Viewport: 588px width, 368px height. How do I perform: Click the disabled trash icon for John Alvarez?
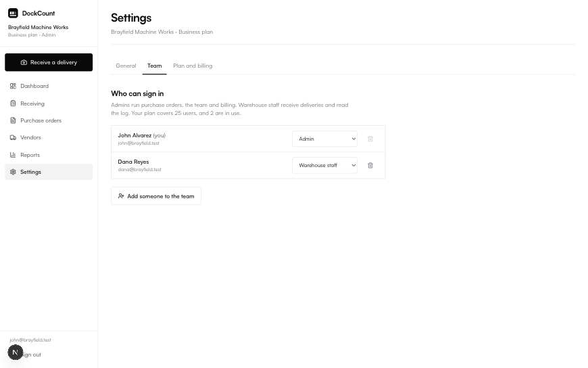(x=370, y=139)
